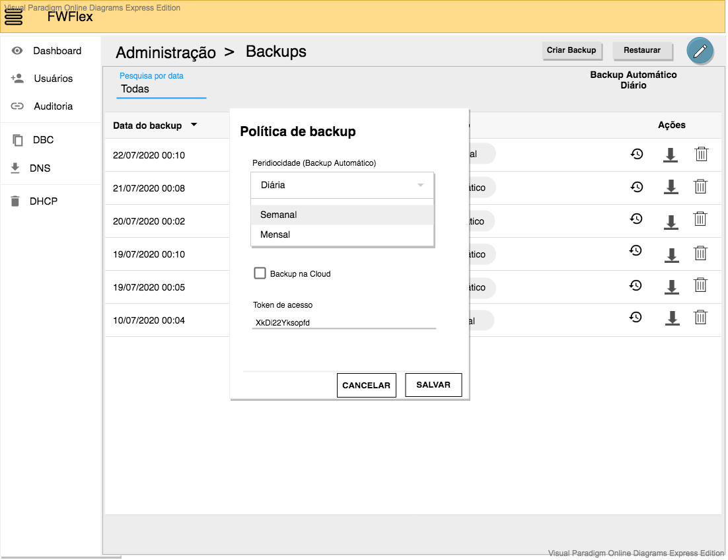Download the 19/07/2020 00:05 backup
Screen dimensions: 728x560
click(x=671, y=287)
